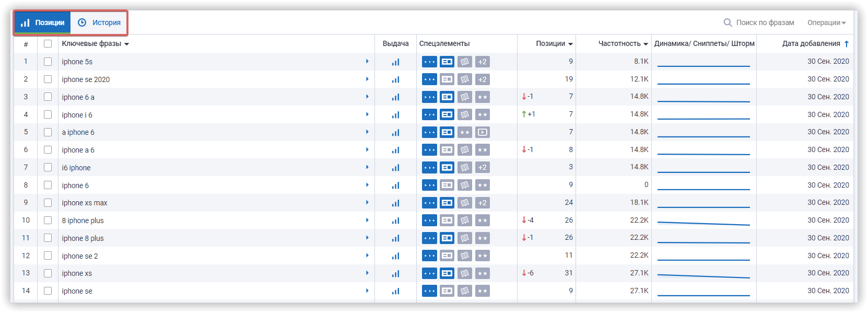This screenshot has width=868, height=313.
Task: Click the card snippet icon for iphone xs max
Action: coord(447,203)
